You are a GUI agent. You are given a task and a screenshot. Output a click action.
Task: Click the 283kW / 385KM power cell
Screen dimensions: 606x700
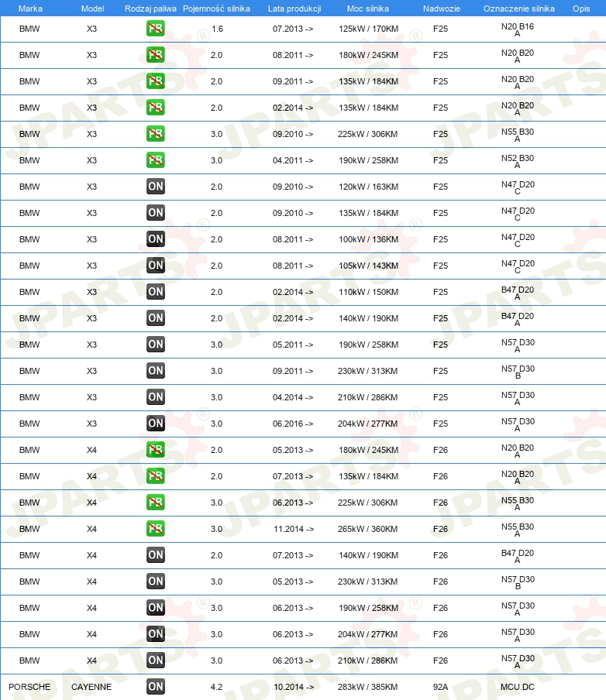(368, 687)
